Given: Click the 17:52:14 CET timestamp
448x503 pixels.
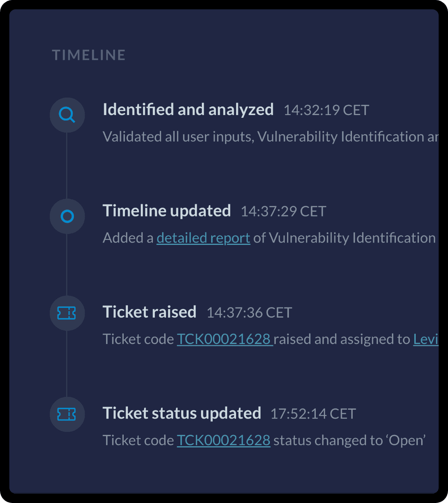Looking at the screenshot, I should coord(313,414).
